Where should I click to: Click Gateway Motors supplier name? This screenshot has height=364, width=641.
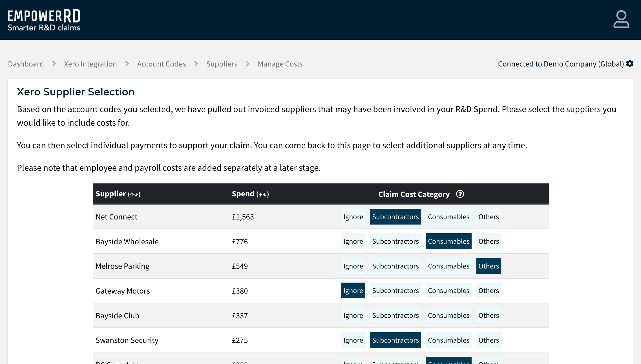click(x=123, y=291)
